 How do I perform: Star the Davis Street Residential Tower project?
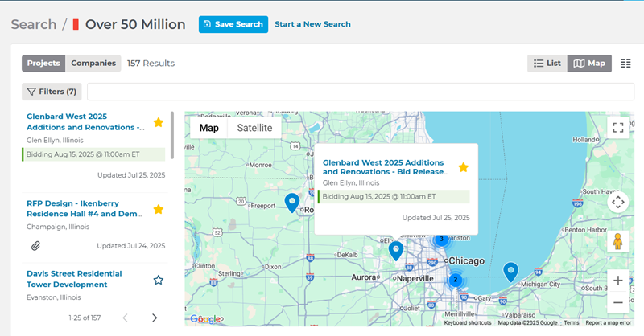point(159,281)
